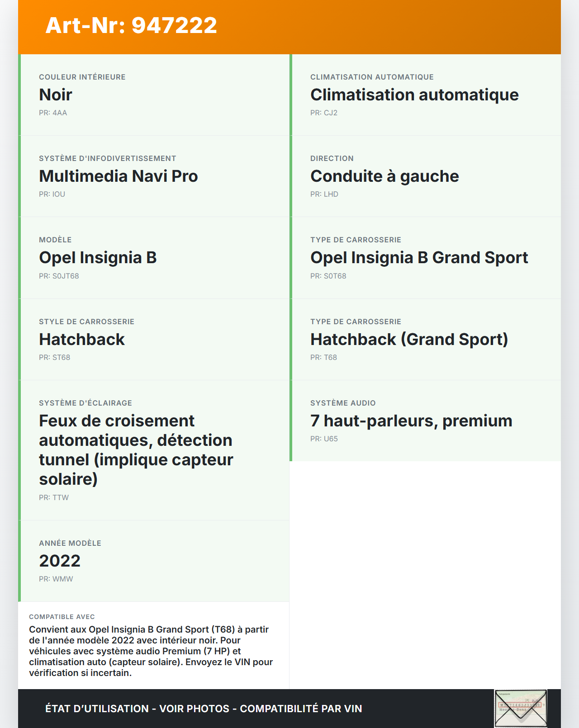Click the PR: WMW year code
Screen dimensions: 579x728
[x=56, y=579]
